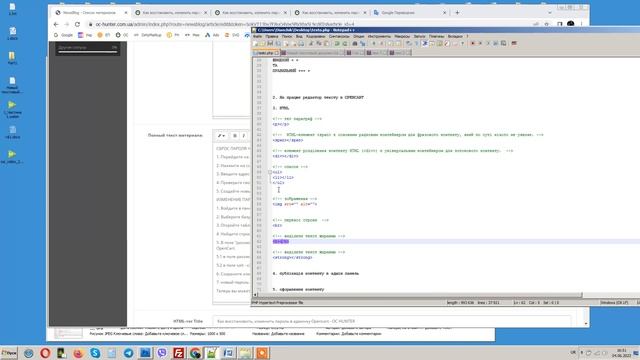Click the Cut icon in Notepad++ toolbar

coord(311,43)
